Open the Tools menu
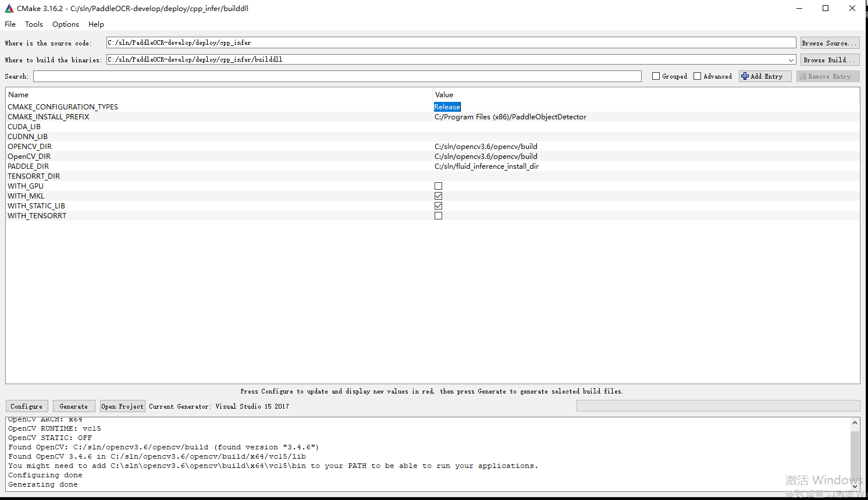 pyautogui.click(x=34, y=24)
